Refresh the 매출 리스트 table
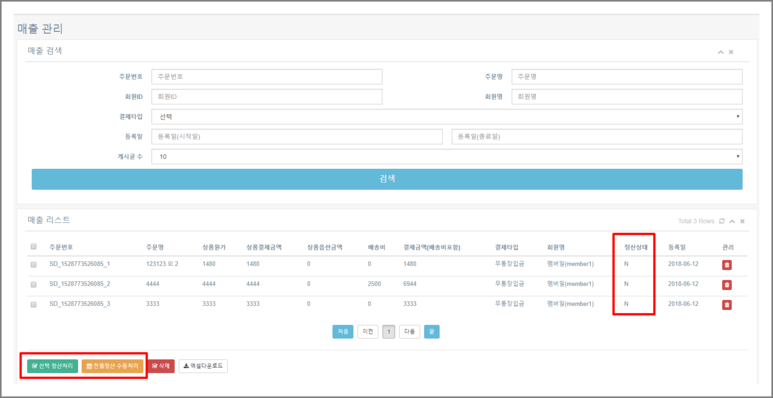The height and width of the screenshot is (398, 773). coord(722,221)
